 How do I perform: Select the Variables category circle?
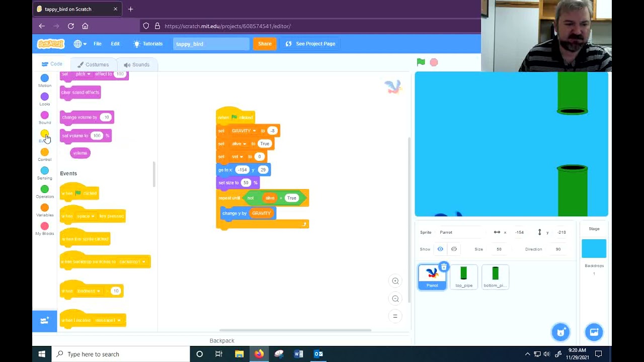45,208
